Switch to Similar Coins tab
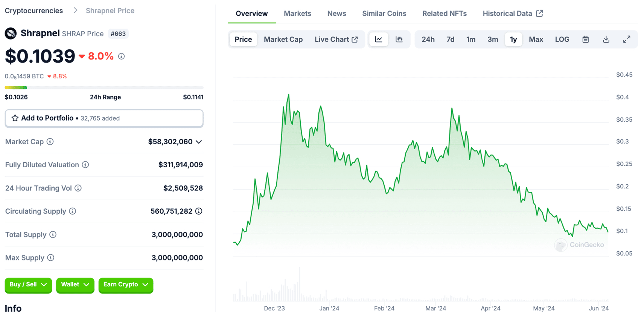644x312 pixels. (x=384, y=14)
